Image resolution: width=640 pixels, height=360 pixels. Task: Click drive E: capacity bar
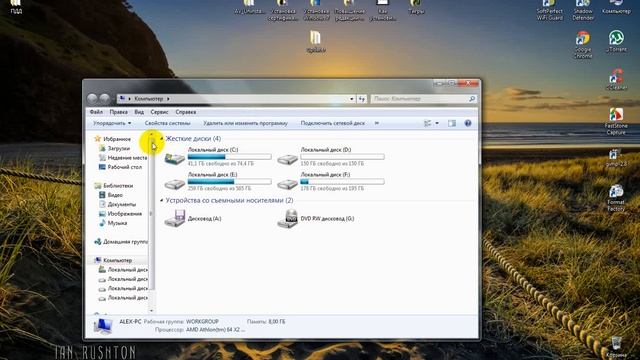coord(229,182)
